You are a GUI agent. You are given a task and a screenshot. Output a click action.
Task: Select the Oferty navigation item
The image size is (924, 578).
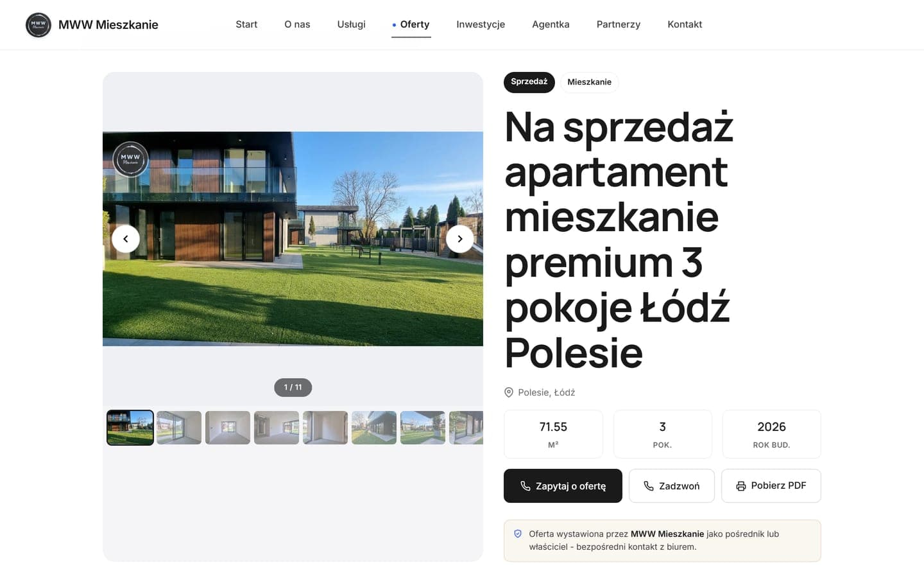point(411,24)
